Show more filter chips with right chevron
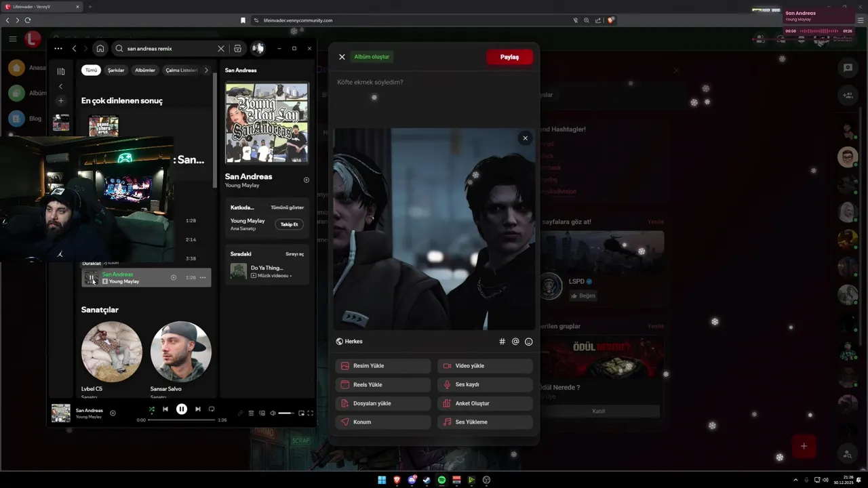This screenshot has width=868, height=488. point(206,70)
